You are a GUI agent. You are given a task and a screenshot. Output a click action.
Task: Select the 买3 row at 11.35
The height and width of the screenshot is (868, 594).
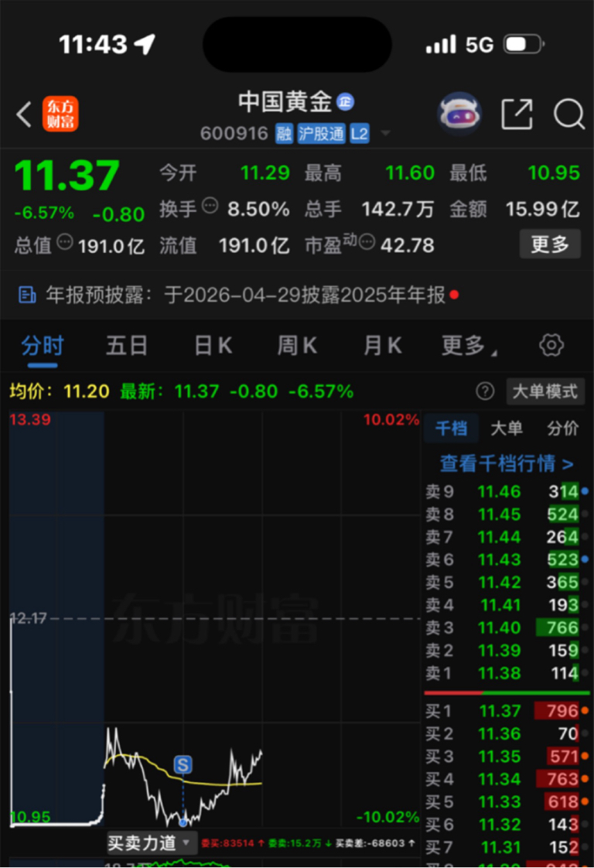pos(507,756)
